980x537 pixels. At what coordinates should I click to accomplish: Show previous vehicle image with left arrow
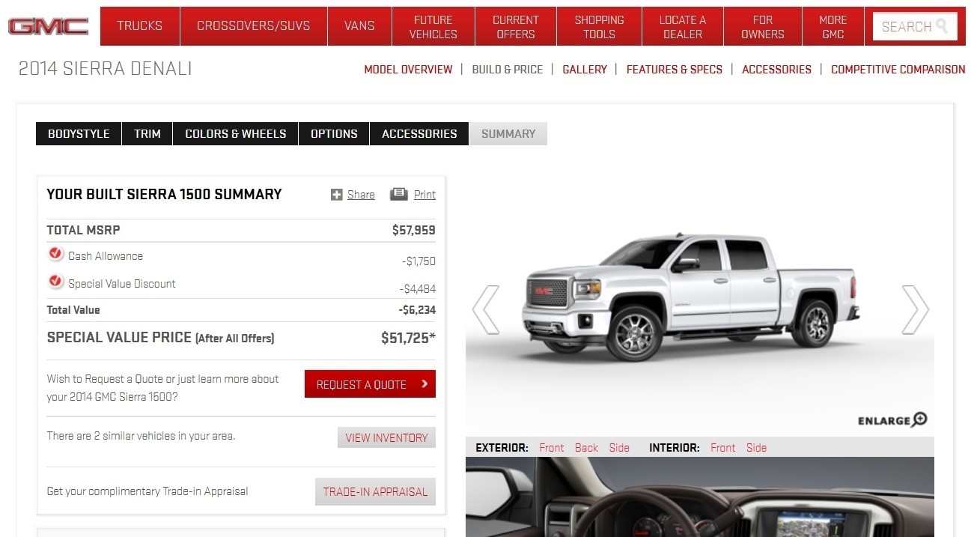[x=485, y=309]
